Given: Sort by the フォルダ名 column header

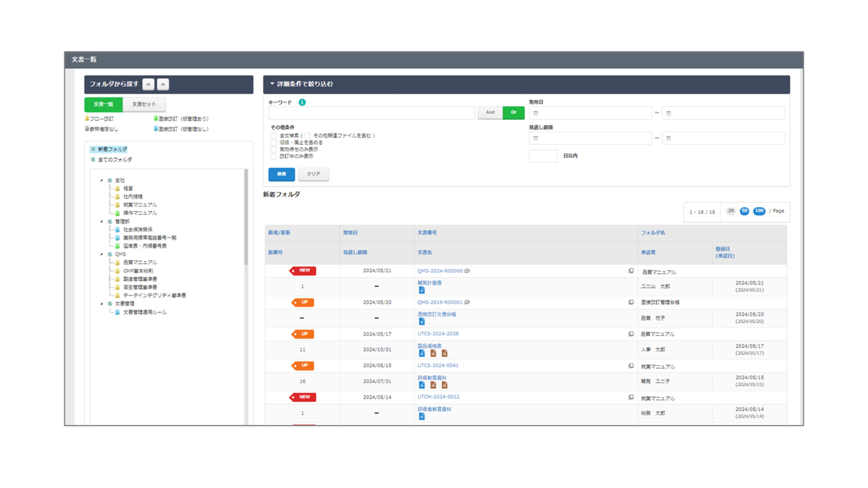Looking at the screenshot, I should click(653, 233).
